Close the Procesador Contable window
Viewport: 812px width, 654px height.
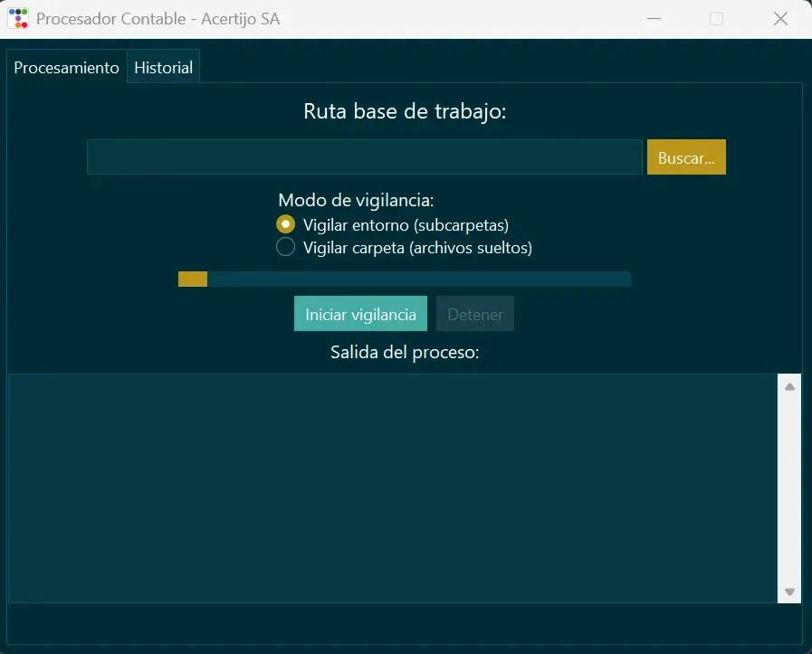pyautogui.click(x=780, y=19)
